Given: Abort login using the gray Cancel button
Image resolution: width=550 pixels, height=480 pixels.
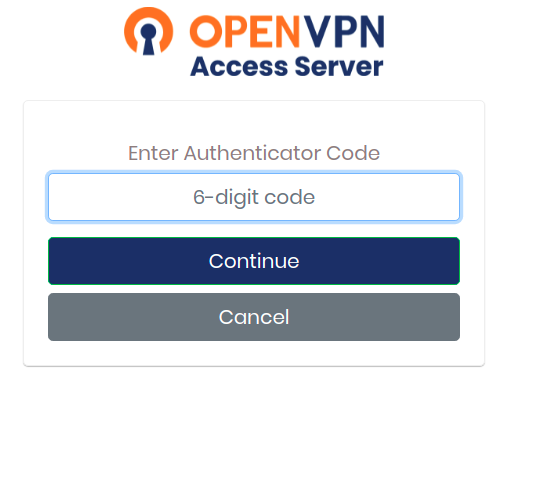Looking at the screenshot, I should pos(254,317).
